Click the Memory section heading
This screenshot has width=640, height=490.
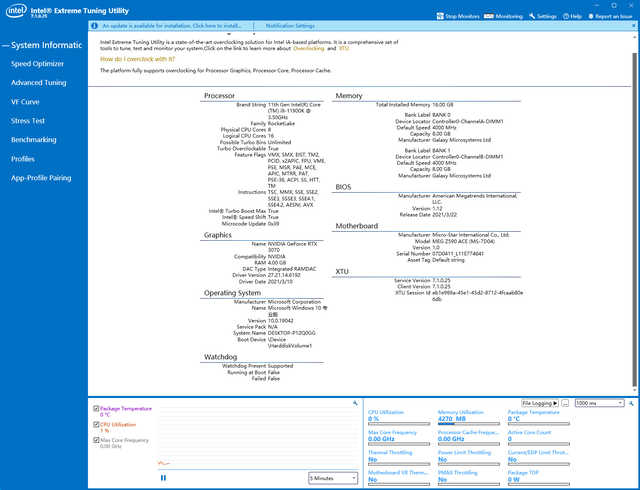click(x=349, y=96)
